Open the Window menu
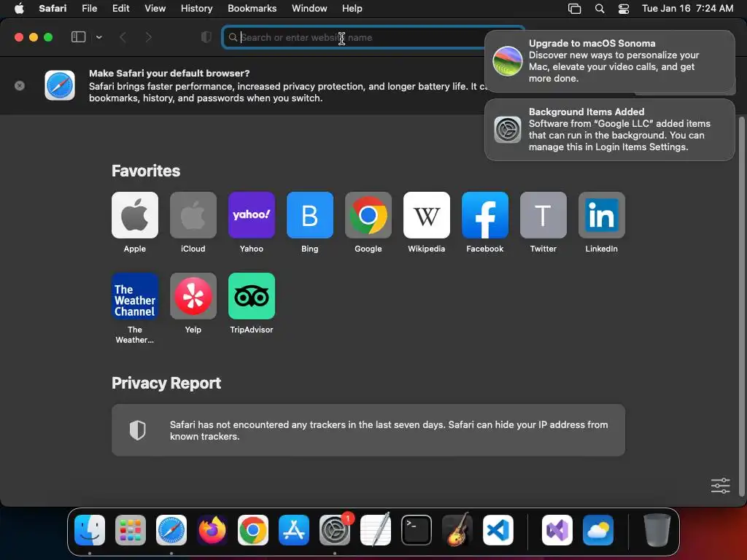747x560 pixels. (x=309, y=9)
